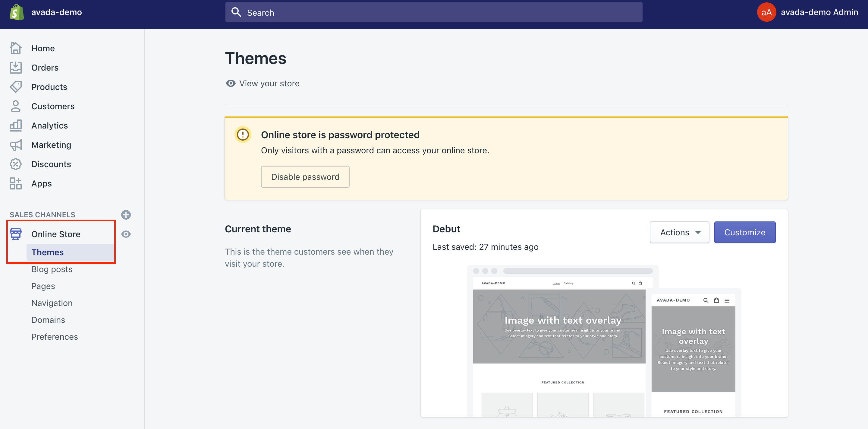Viewport: 868px width, 429px height.
Task: Click the Apps icon in sidebar
Action: tap(15, 183)
